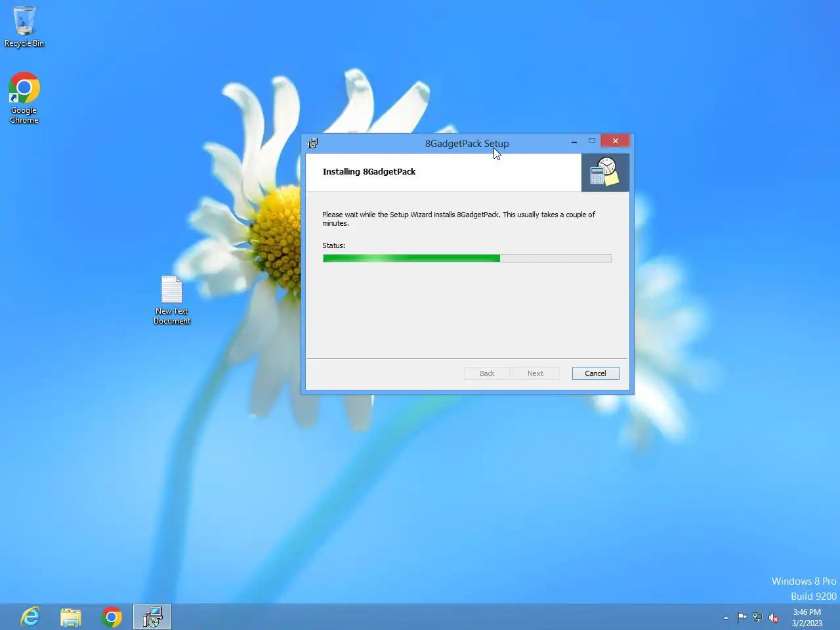This screenshot has height=630, width=840.
Task: Click the 8GadgetPack Setup title text
Action: click(467, 143)
